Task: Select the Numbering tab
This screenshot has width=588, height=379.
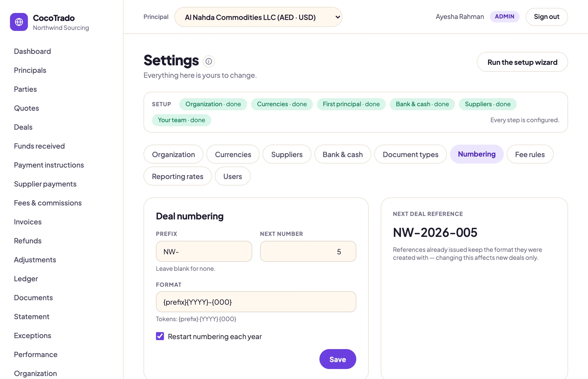Action: pyautogui.click(x=477, y=154)
